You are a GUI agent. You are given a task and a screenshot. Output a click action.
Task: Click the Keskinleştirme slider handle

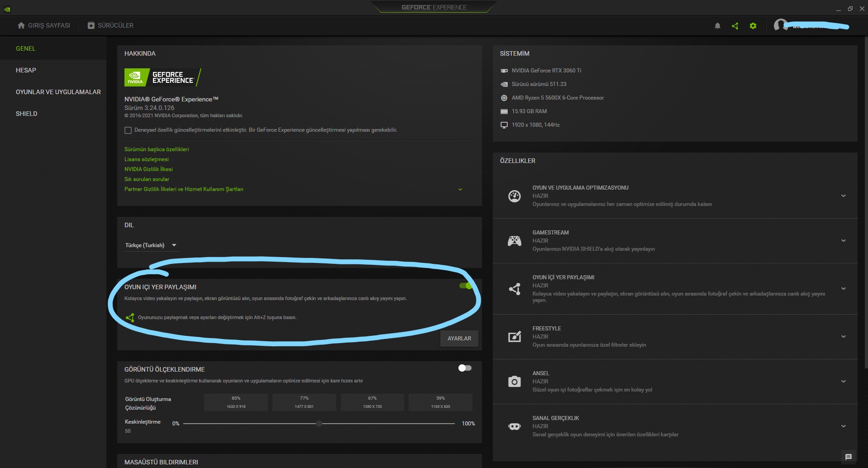click(x=319, y=424)
